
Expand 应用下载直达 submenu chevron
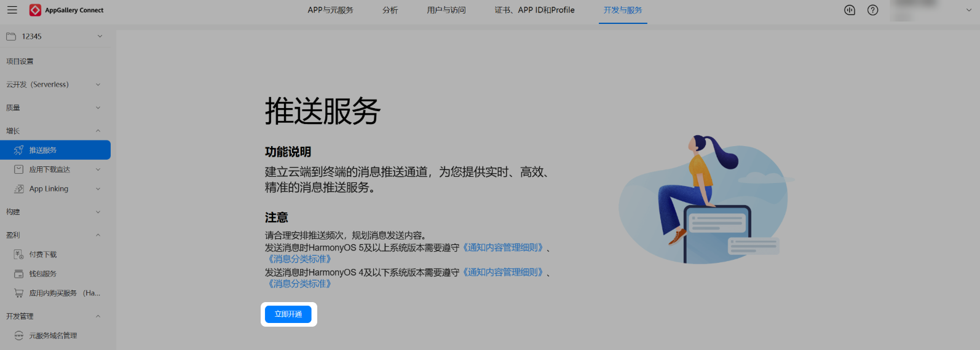point(98,169)
